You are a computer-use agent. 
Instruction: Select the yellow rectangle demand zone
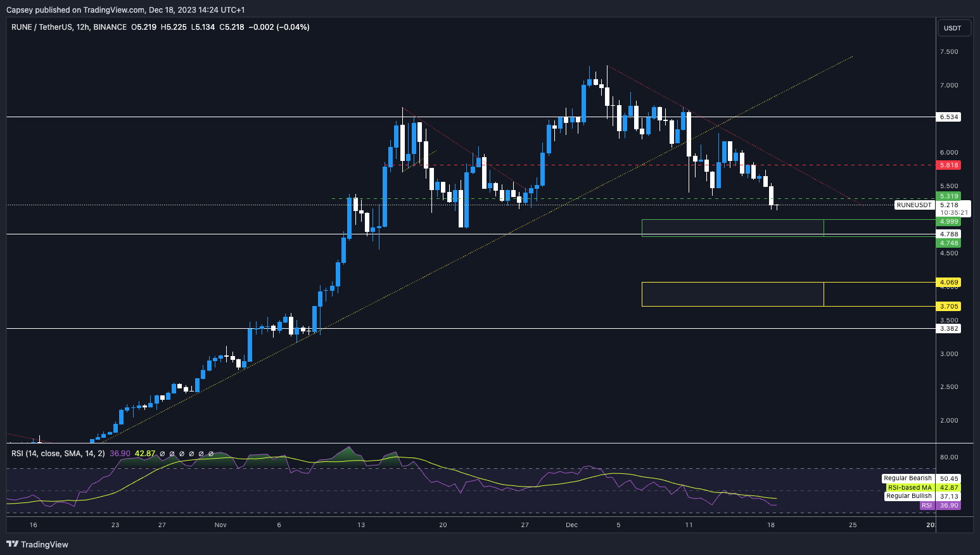(733, 294)
